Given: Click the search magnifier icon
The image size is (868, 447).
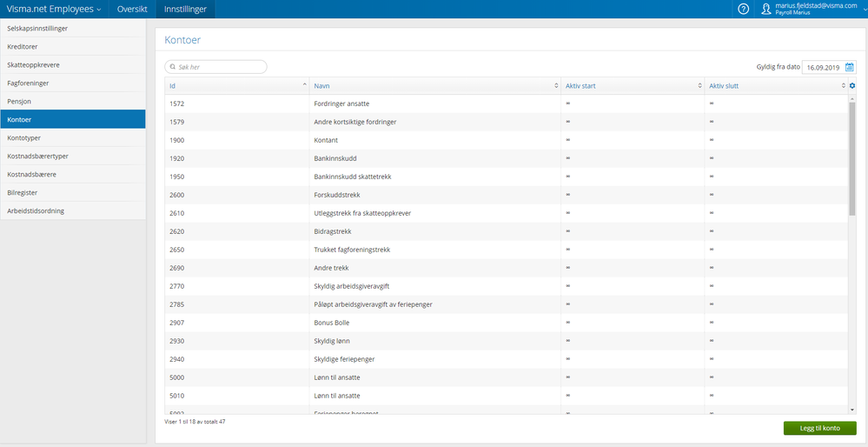Looking at the screenshot, I should (x=172, y=67).
